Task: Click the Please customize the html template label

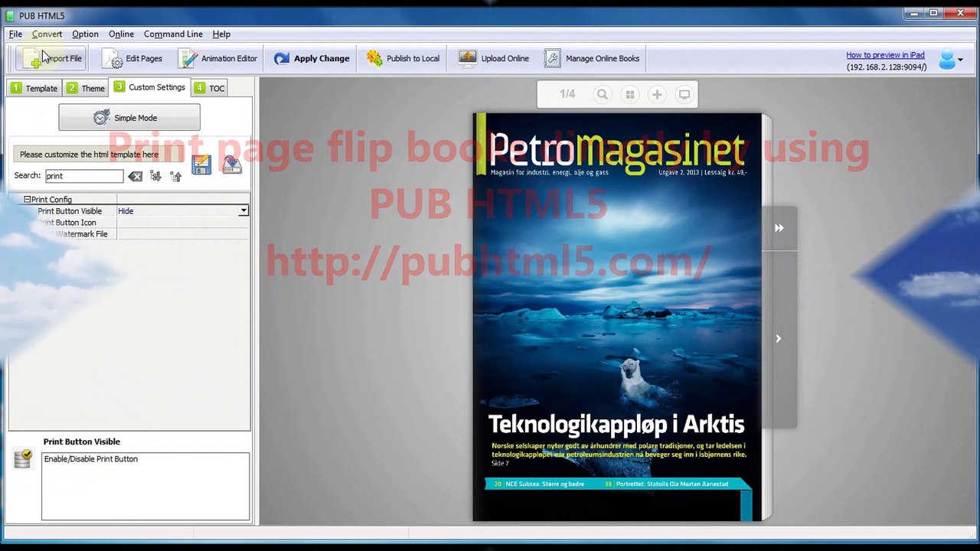Action: [89, 155]
